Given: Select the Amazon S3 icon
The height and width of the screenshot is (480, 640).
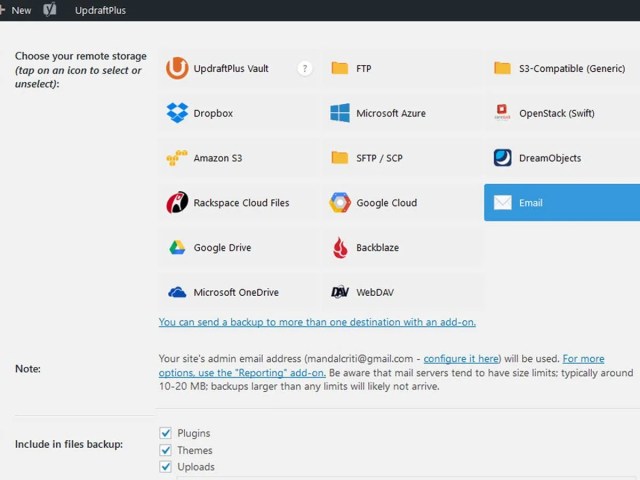Looking at the screenshot, I should click(177, 158).
